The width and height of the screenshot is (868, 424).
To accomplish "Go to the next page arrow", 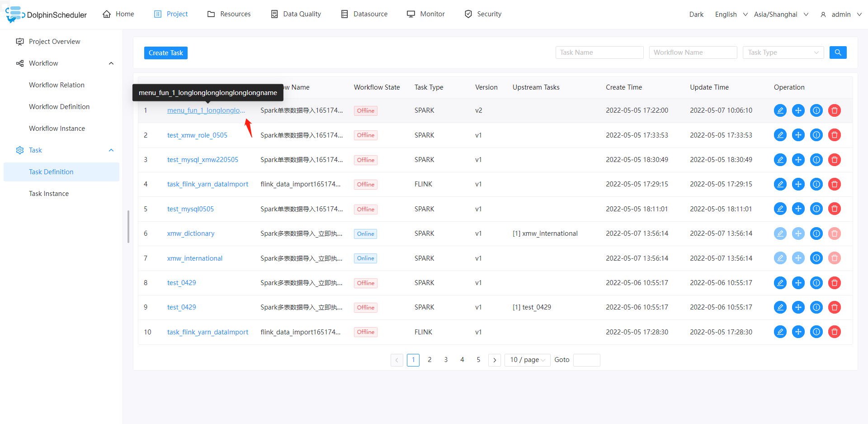I will [x=495, y=360].
